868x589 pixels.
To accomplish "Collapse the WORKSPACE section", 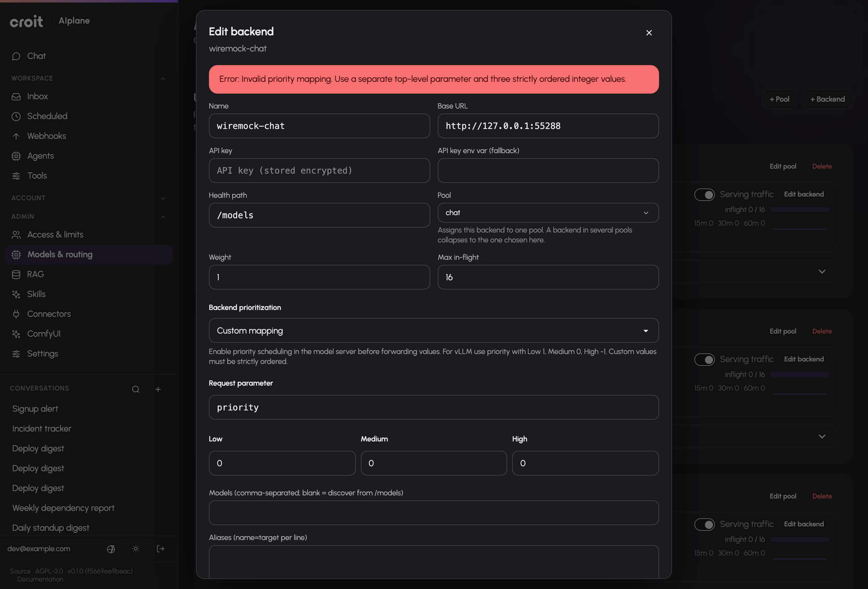I will pos(163,78).
